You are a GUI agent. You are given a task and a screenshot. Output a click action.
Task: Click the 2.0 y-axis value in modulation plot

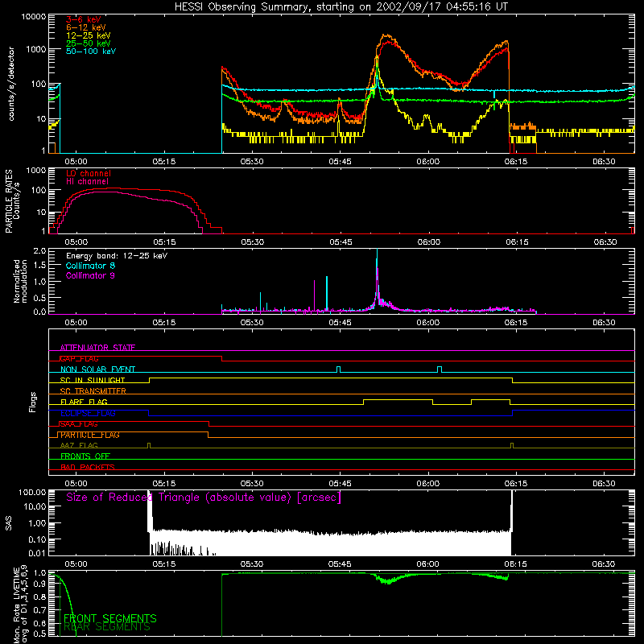coord(39,251)
